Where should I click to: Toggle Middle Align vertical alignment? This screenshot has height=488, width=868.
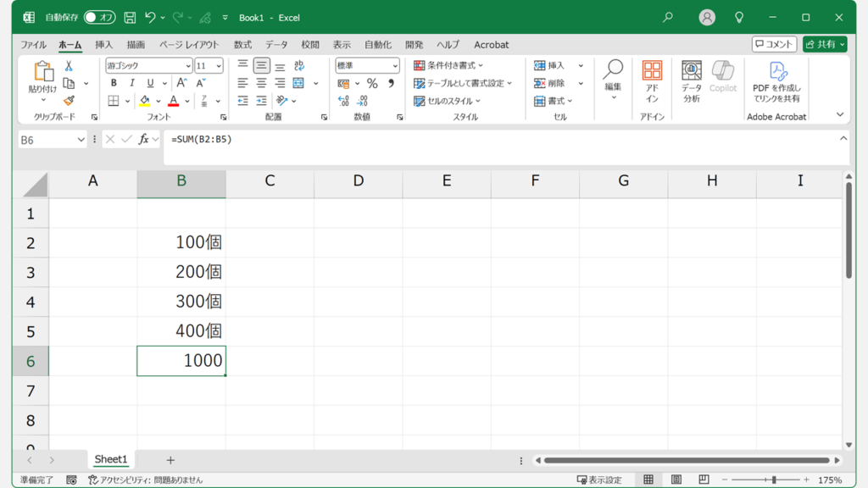point(261,65)
